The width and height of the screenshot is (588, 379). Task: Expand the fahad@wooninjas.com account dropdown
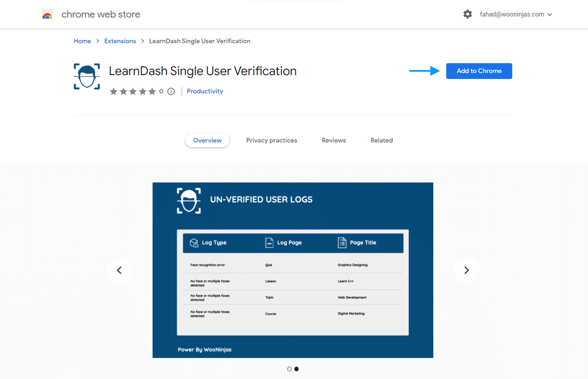(516, 14)
